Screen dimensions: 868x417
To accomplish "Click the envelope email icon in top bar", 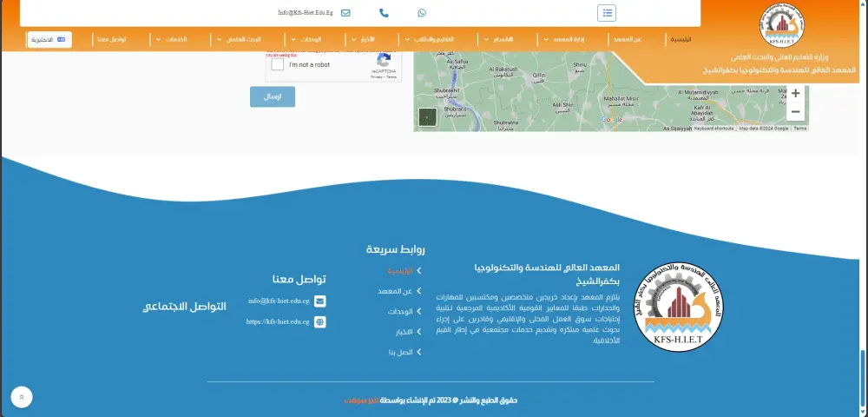I will (x=345, y=13).
